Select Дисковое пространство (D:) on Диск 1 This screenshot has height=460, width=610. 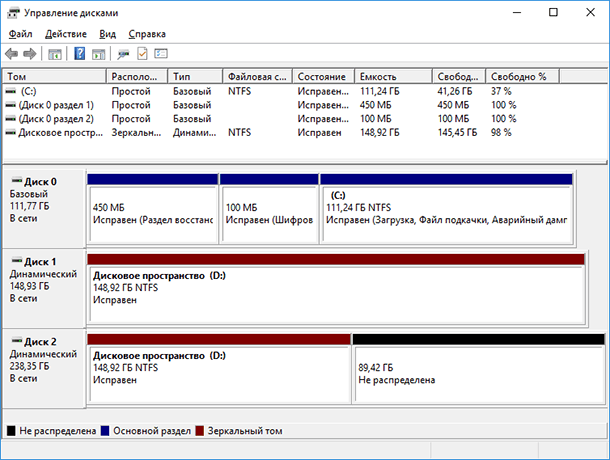click(336, 289)
